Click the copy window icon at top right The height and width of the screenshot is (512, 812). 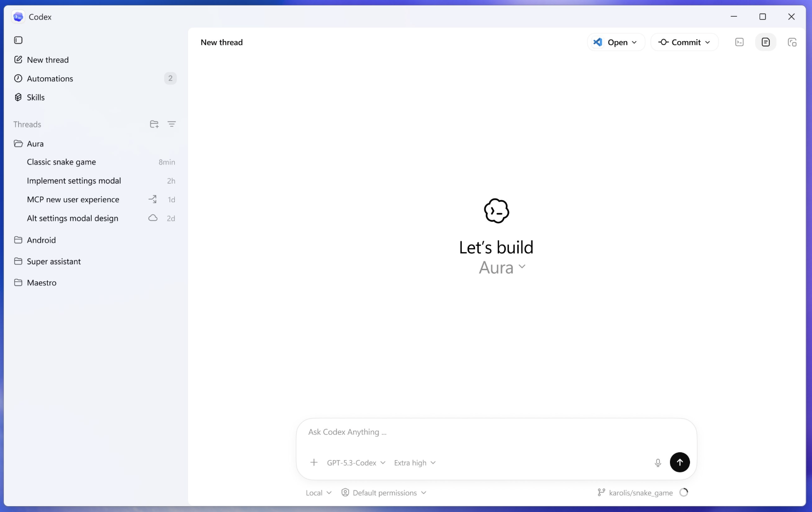[792, 43]
